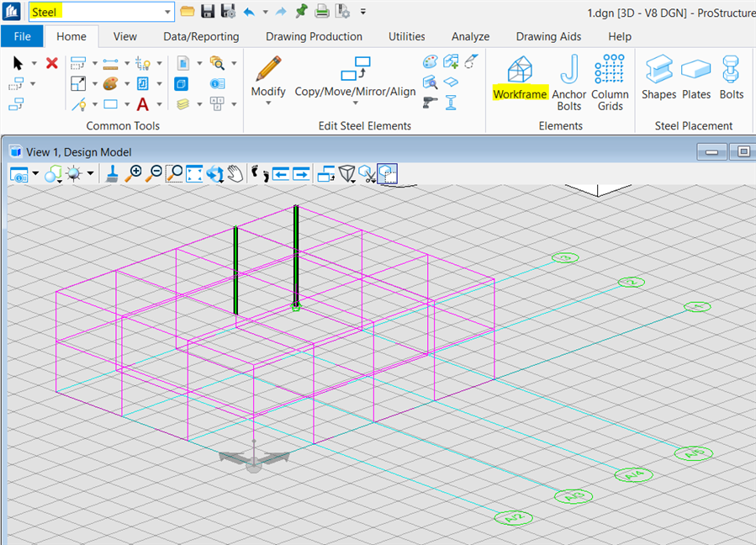
Task: Expand the Modify dropdown arrow
Action: [268, 103]
